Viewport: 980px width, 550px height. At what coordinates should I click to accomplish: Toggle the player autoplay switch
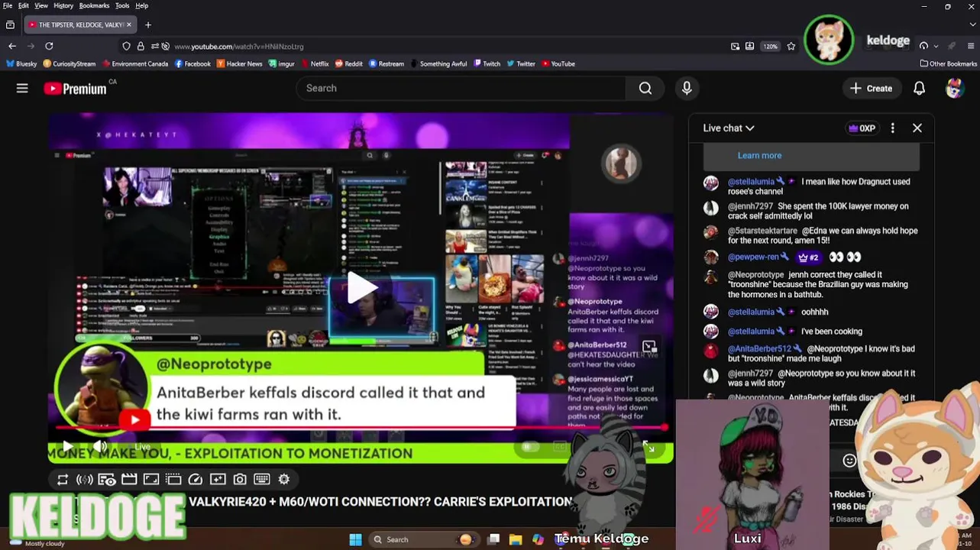coord(530,447)
